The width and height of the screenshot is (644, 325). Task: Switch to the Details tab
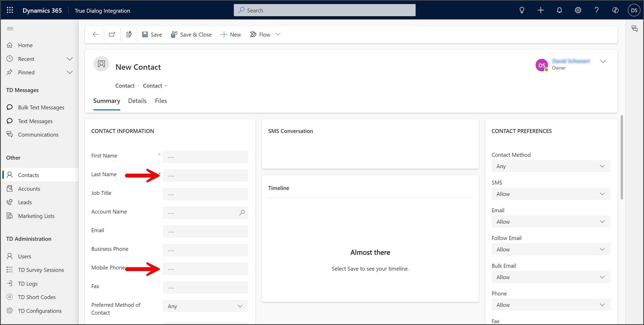137,101
